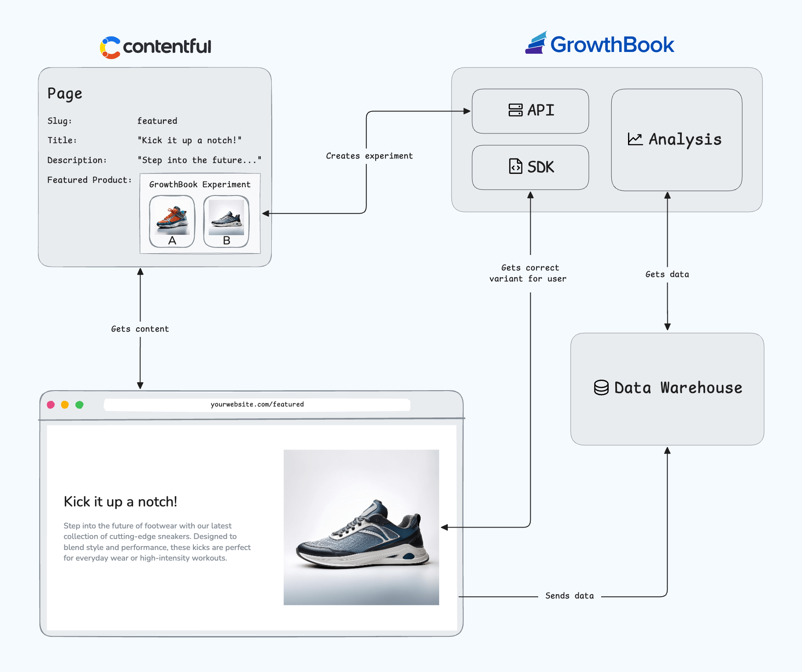Viewport: 802px width, 672px height.
Task: Click the server icon beside API
Action: point(515,110)
